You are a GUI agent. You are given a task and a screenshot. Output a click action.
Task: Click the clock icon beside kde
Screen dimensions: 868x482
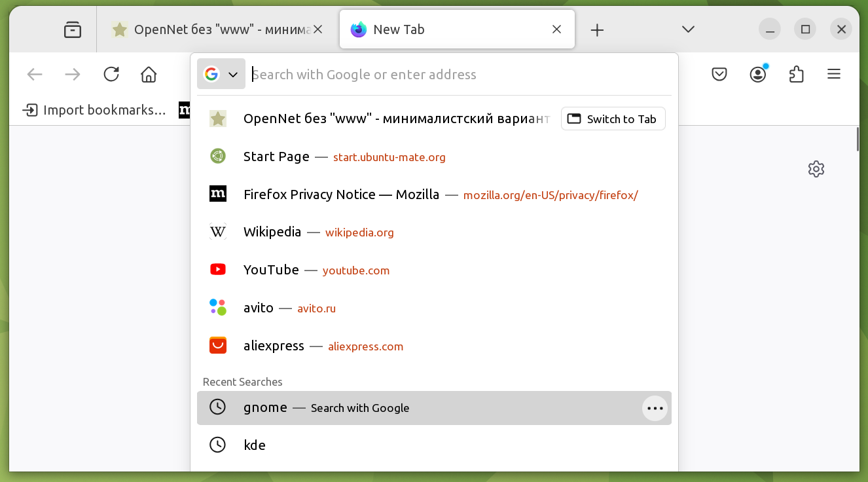point(217,445)
